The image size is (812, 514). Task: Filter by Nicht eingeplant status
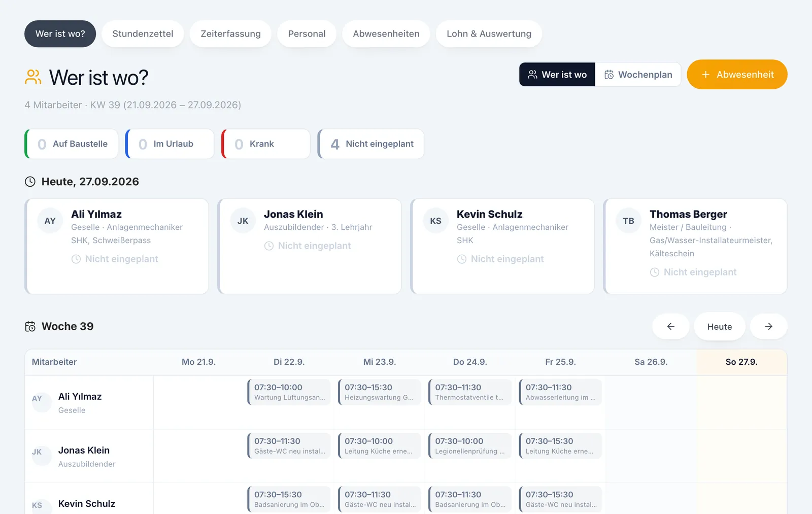coord(371,144)
